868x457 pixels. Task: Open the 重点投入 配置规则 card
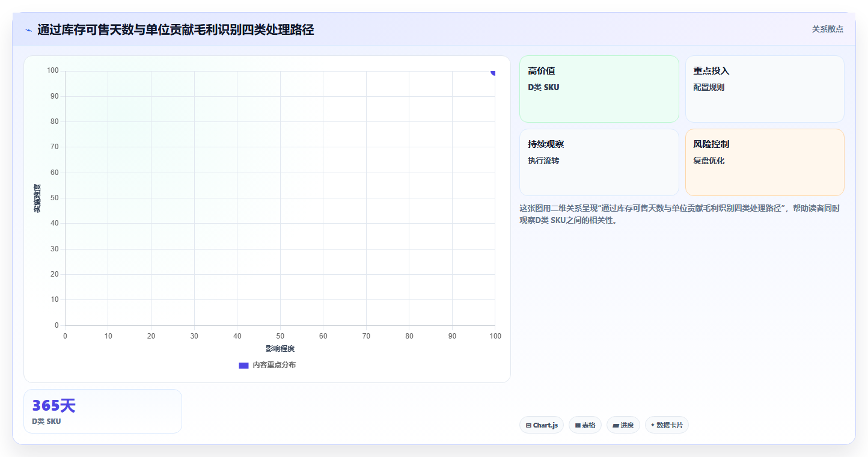(x=765, y=89)
